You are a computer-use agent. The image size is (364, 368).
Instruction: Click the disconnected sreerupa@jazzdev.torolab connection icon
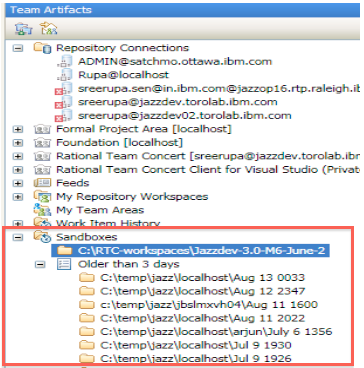click(64, 102)
